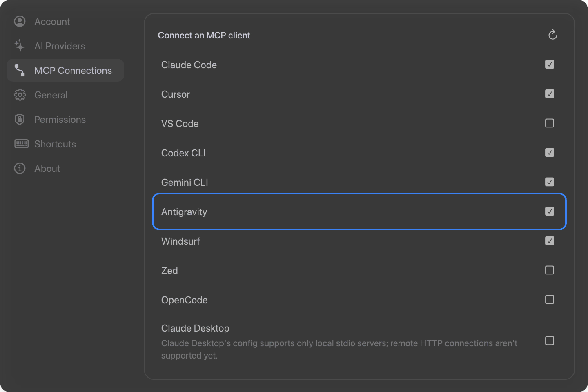Click the 'VS Code' client label

tap(180, 124)
